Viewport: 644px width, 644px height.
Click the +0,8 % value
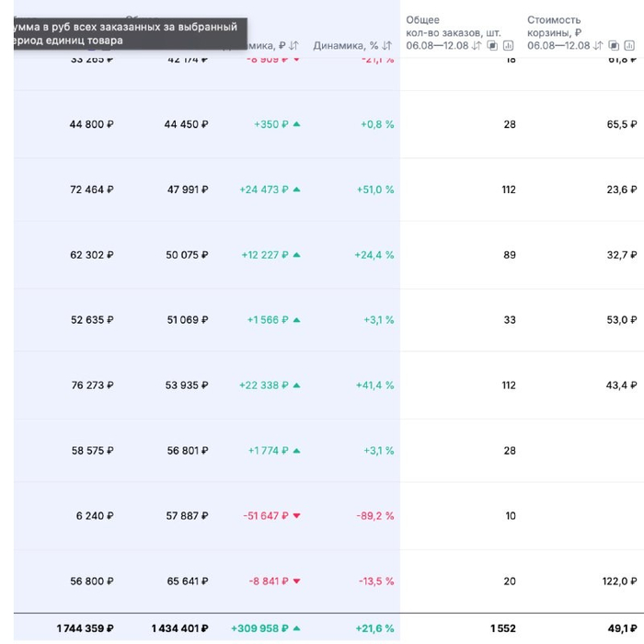point(377,124)
